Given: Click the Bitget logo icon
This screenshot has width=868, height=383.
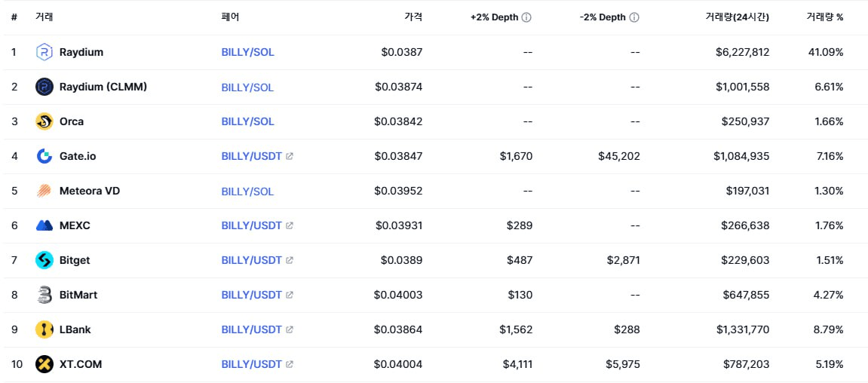Looking at the screenshot, I should point(44,260).
